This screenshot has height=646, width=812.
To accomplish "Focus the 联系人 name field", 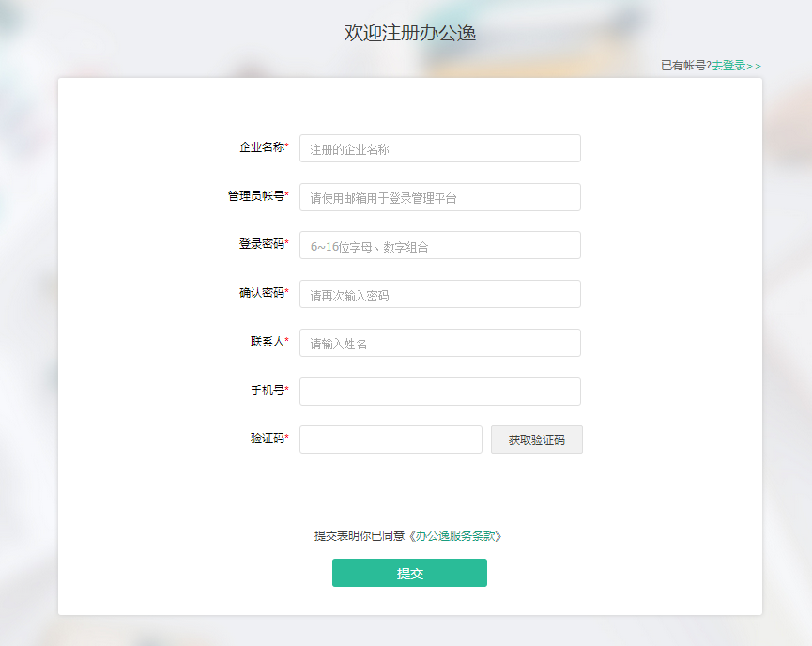I will 439,343.
